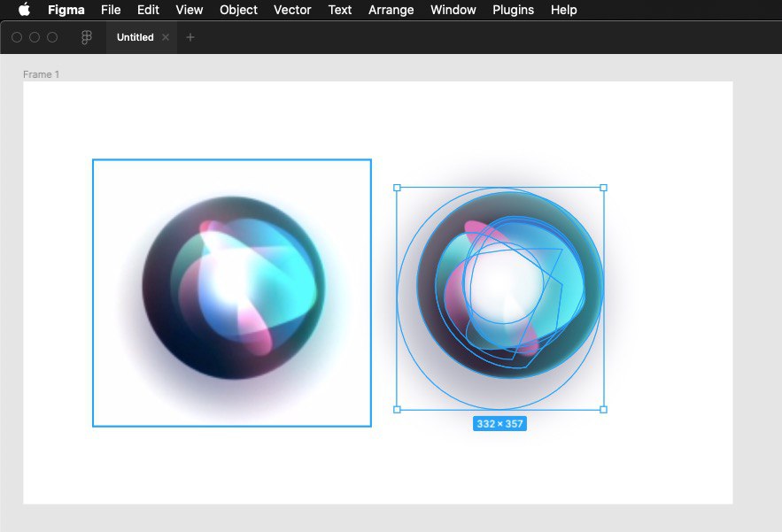The width and height of the screenshot is (782, 532).
Task: Select the left Siri orb image
Action: (232, 293)
